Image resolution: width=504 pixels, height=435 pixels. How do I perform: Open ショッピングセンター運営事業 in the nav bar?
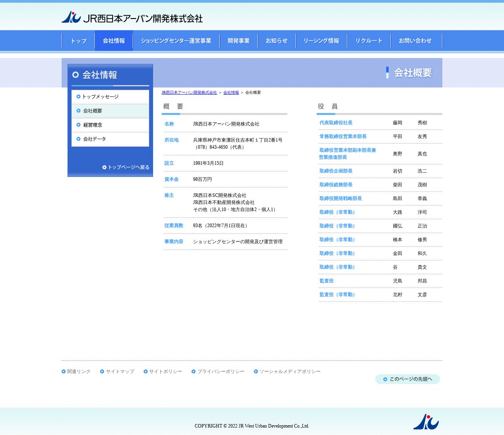[176, 41]
